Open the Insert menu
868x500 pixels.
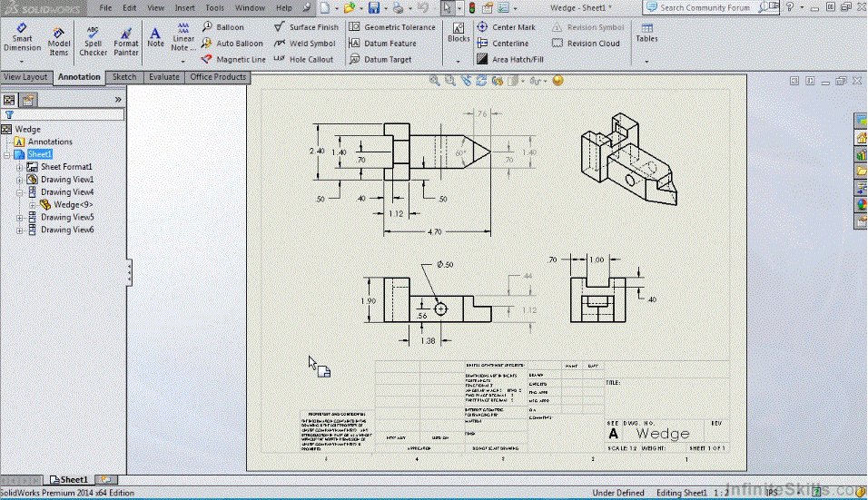pyautogui.click(x=184, y=8)
